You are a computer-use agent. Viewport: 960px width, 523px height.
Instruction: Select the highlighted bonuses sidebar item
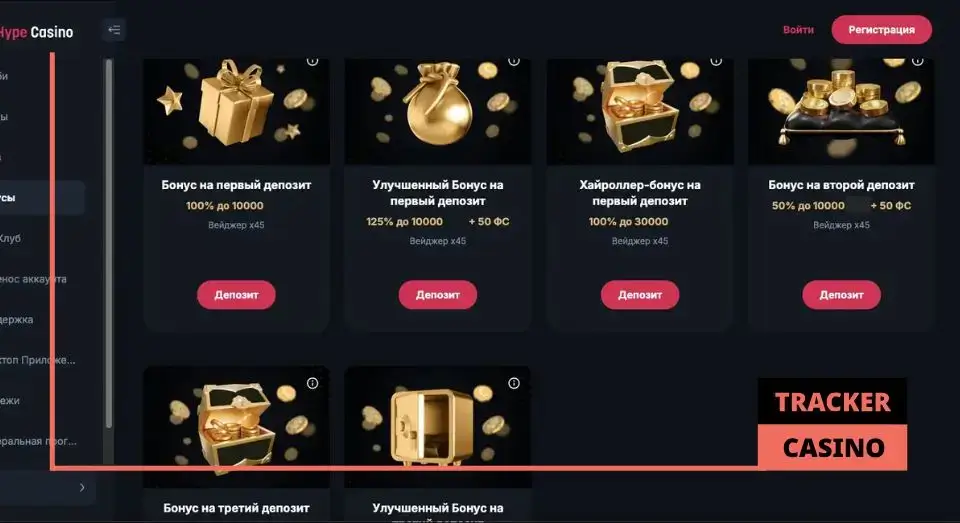(x=42, y=198)
